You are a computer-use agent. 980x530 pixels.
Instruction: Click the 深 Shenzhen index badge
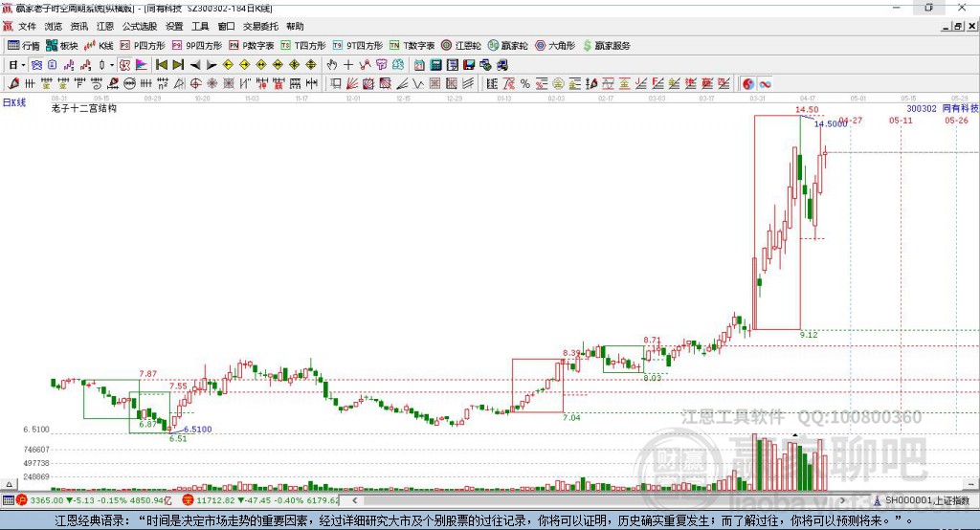pyautogui.click(x=189, y=500)
